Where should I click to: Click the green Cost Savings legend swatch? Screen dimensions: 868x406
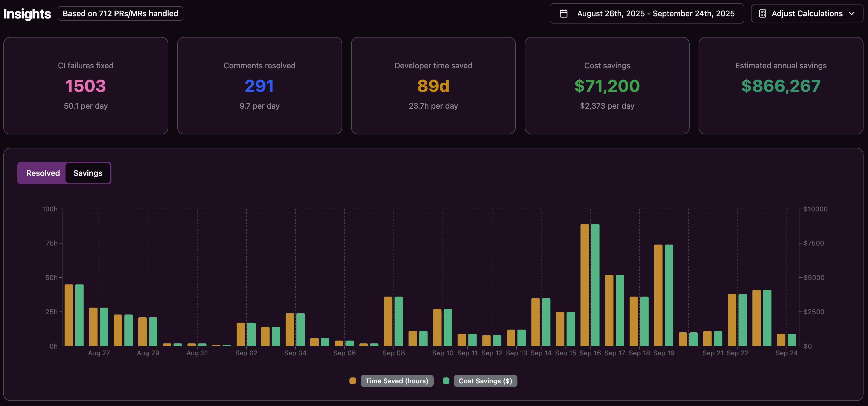click(x=446, y=381)
